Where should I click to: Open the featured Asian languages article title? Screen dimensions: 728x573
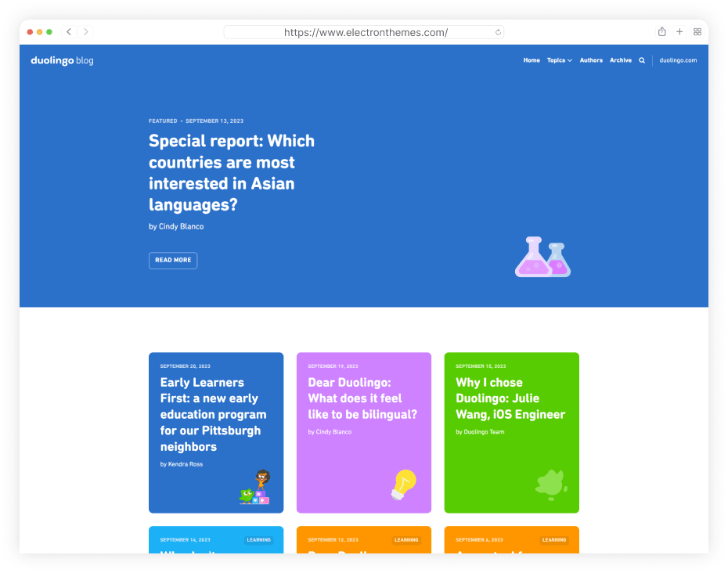click(x=231, y=173)
